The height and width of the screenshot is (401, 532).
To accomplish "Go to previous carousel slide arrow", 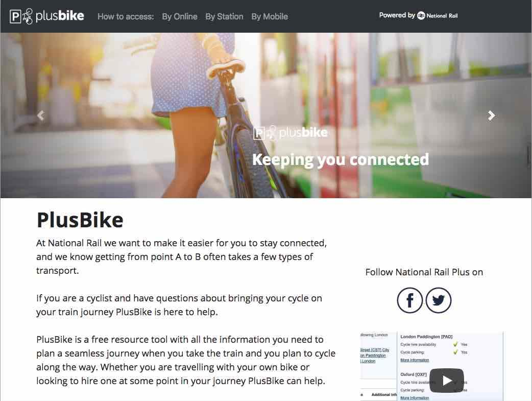I will click(41, 115).
